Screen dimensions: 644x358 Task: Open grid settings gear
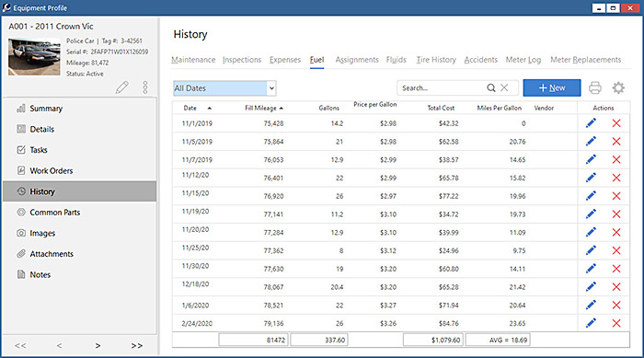click(618, 87)
